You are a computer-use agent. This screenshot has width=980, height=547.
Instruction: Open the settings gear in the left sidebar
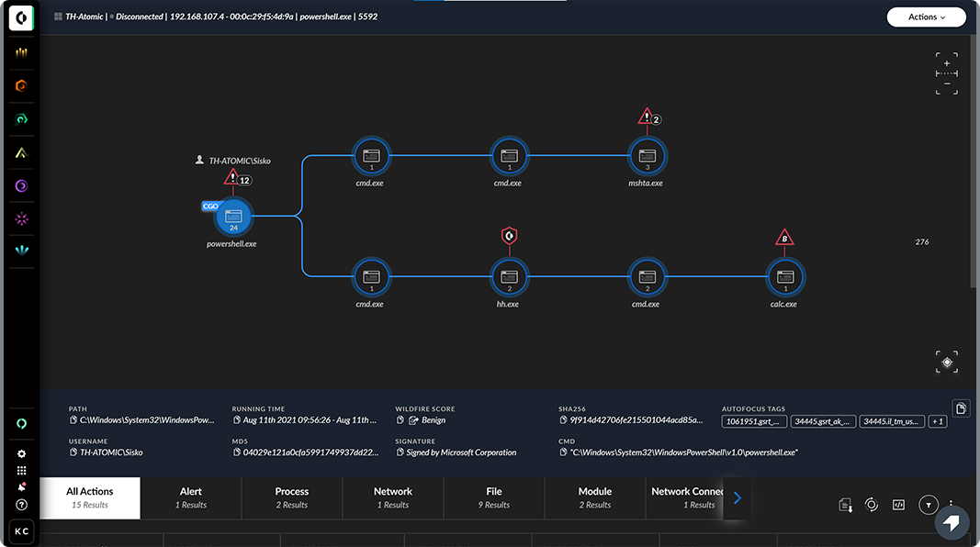tap(21, 453)
